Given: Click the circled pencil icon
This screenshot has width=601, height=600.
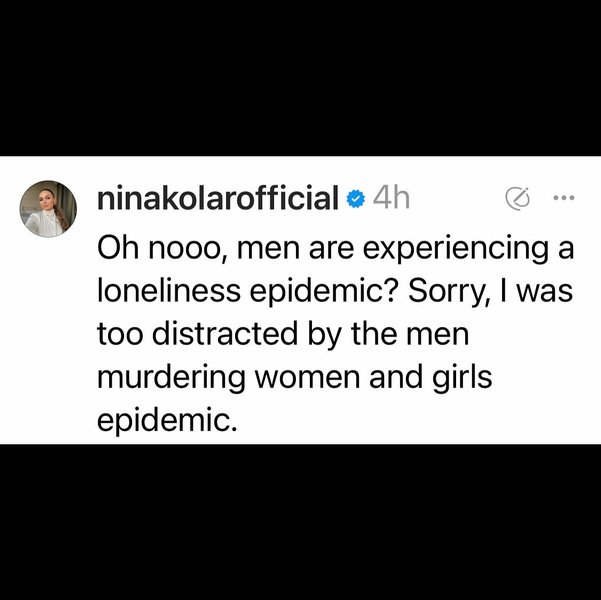Looking at the screenshot, I should click(518, 199).
